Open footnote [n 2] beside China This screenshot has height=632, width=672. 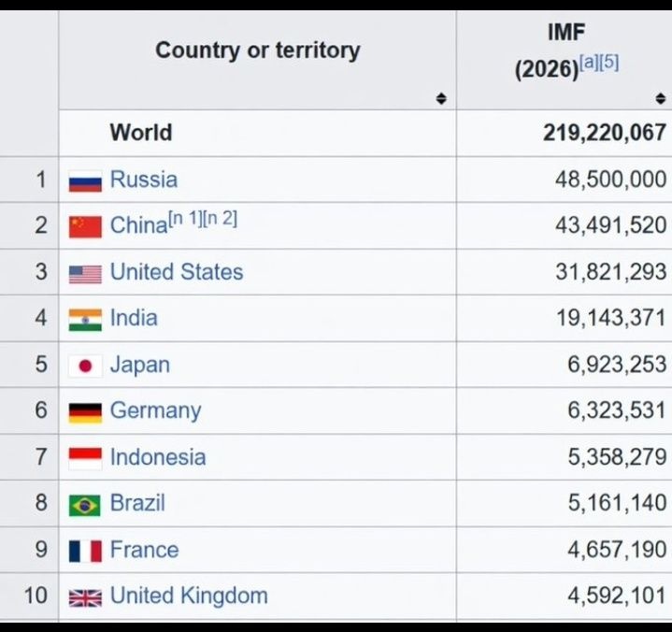tap(222, 219)
